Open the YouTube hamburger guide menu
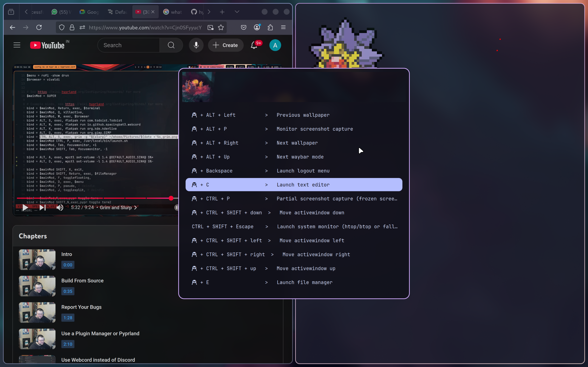Screen dimensions: 588x367 (17, 45)
